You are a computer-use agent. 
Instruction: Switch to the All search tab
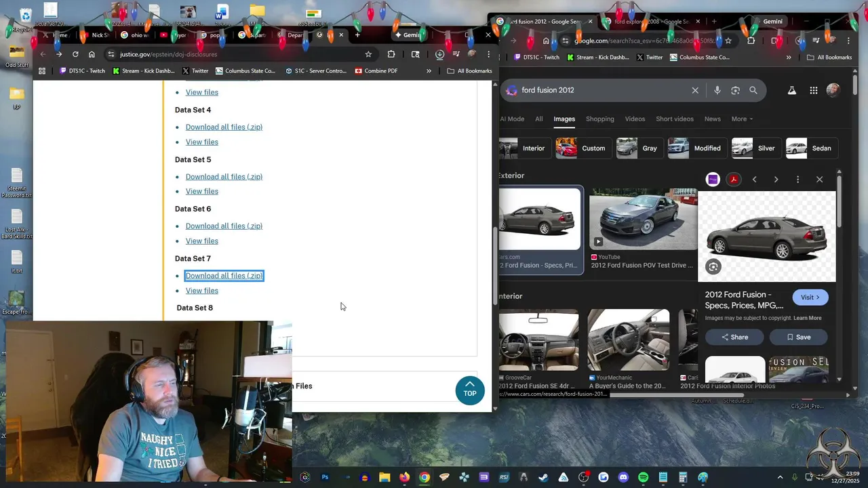point(539,119)
